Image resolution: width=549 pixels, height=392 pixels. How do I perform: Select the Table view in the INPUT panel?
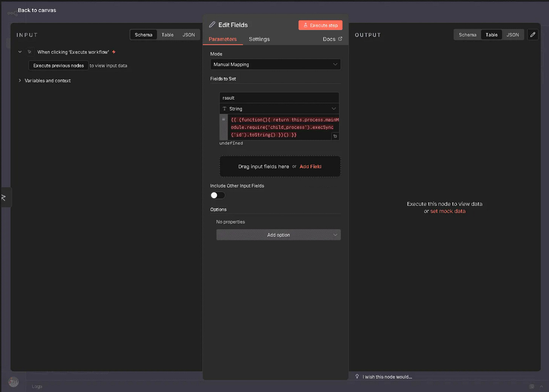coord(167,35)
